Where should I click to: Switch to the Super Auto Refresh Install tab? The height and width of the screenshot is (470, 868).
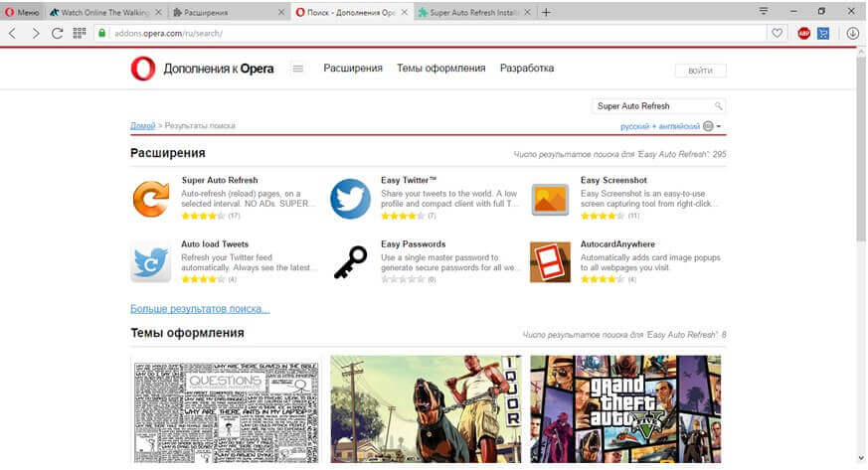(467, 12)
